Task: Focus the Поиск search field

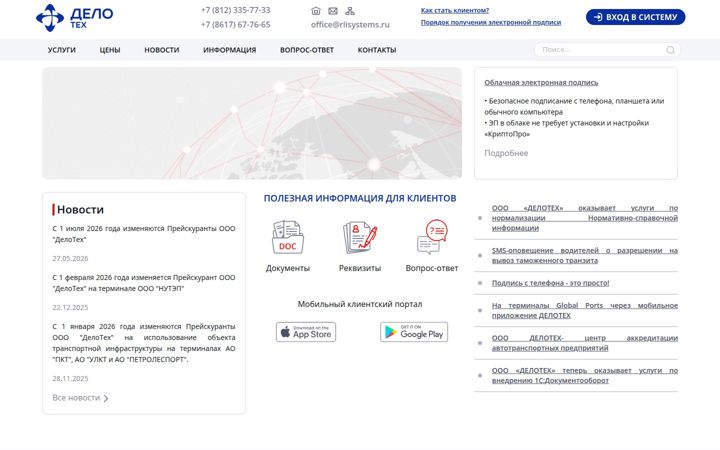Action: click(607, 50)
